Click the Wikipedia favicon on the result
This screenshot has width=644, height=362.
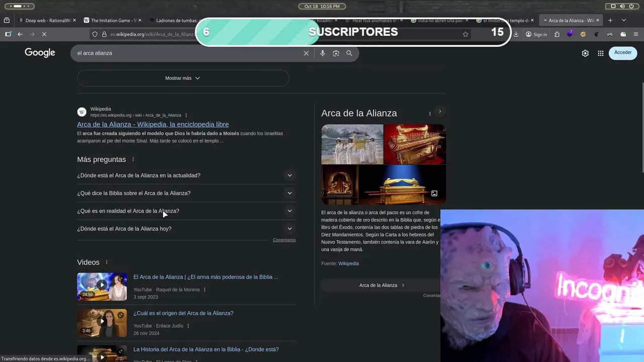coord(82,112)
